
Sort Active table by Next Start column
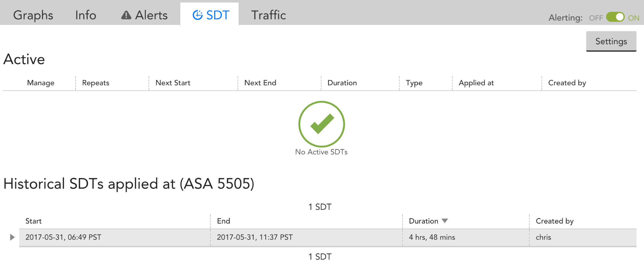click(x=173, y=83)
